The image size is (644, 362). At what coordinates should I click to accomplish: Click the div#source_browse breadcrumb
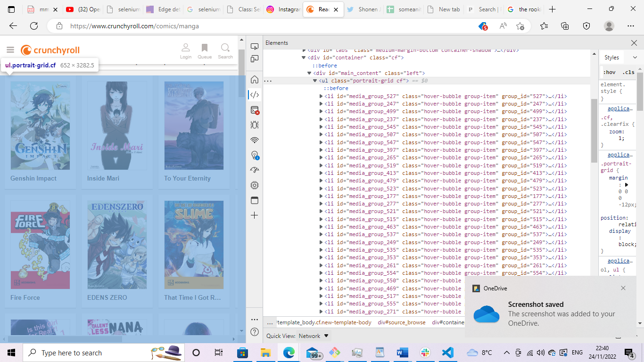[x=402, y=322]
